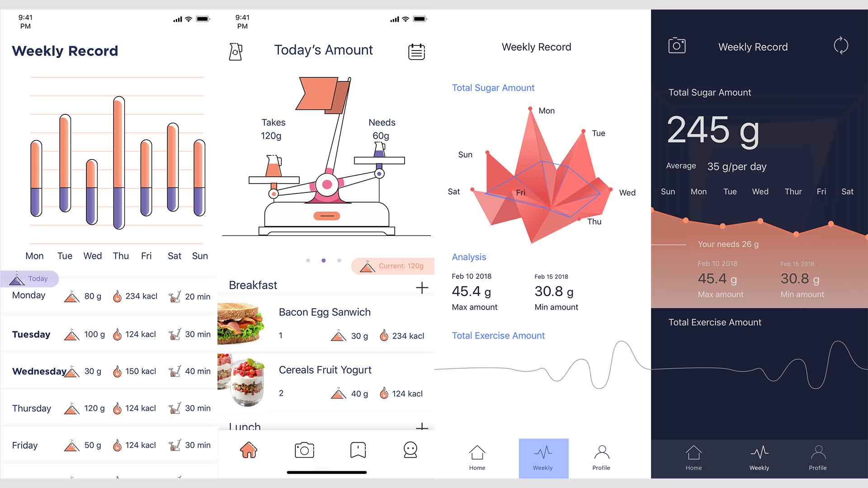
Task: Drag the sugar intake balance slider control
Action: click(326, 216)
